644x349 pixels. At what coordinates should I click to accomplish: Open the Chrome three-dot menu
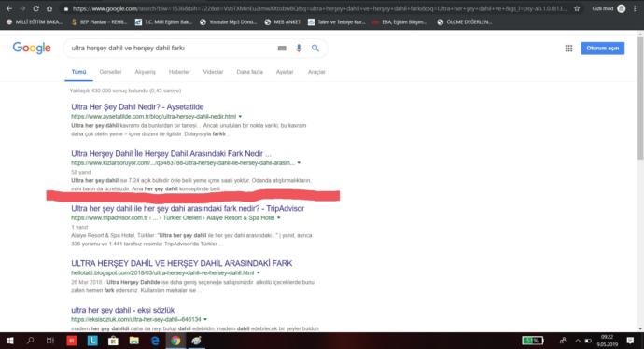(x=636, y=8)
